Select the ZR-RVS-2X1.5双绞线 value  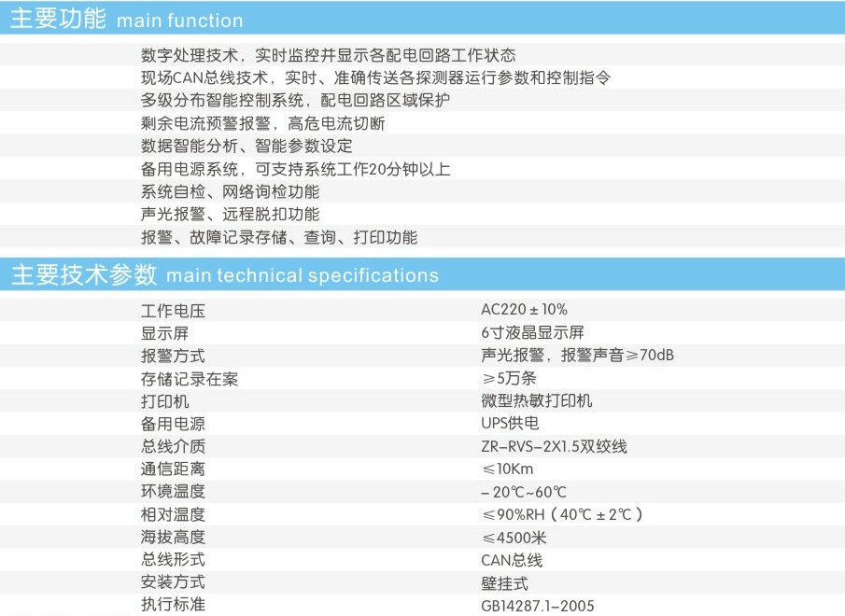(x=554, y=446)
